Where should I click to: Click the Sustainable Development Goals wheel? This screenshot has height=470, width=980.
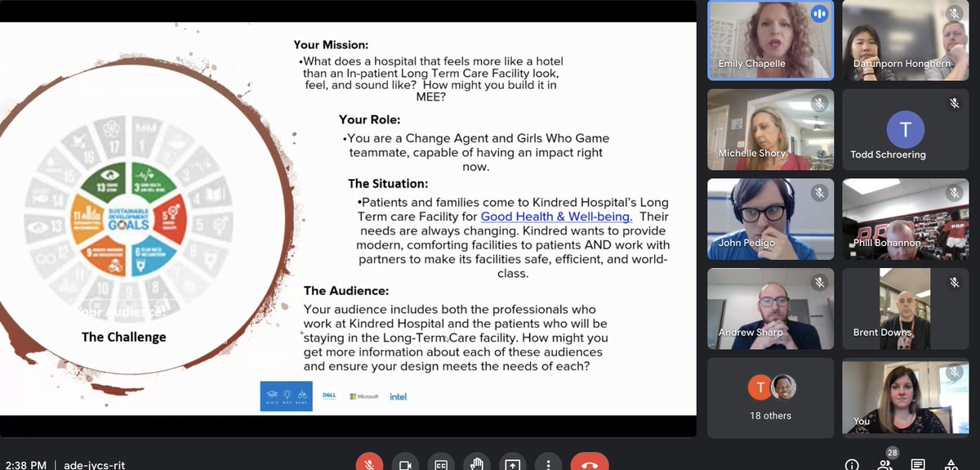(127, 218)
